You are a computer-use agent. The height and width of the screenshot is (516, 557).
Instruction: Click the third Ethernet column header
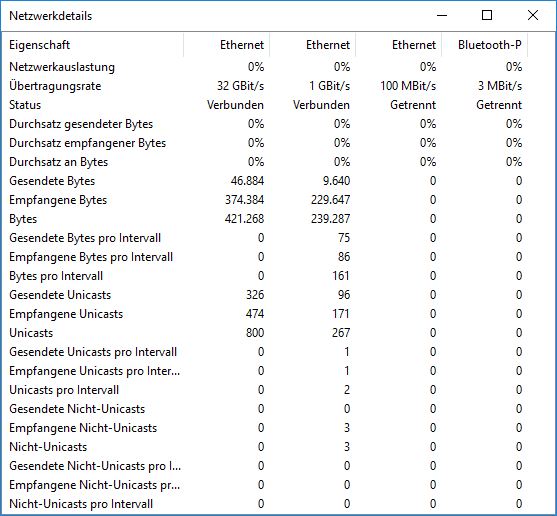tap(399, 45)
